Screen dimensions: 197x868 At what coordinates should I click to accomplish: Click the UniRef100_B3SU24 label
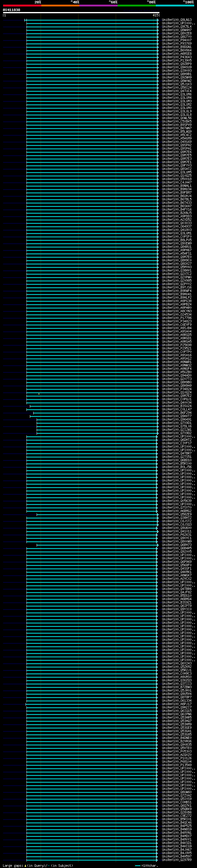pos(177,406)
